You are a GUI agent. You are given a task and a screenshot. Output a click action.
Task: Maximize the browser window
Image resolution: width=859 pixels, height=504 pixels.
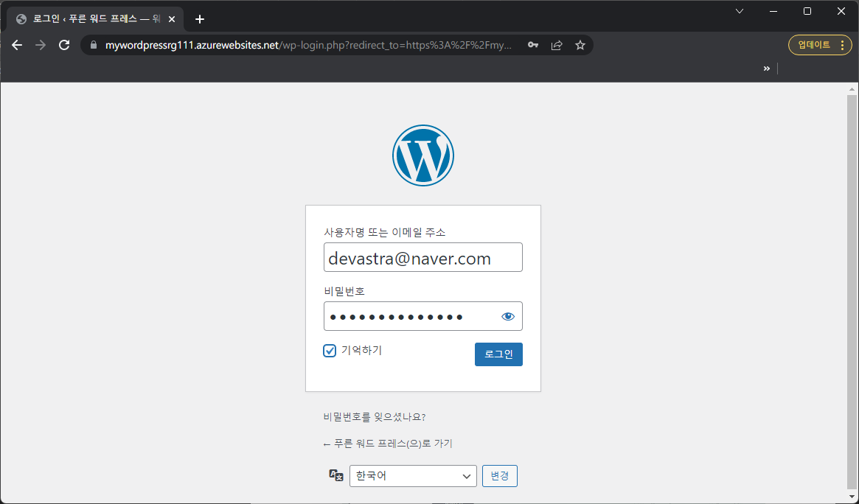point(807,12)
